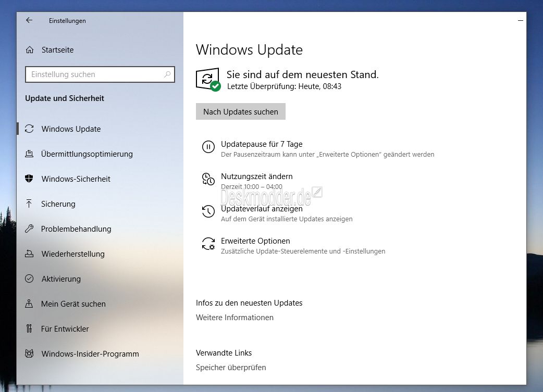Click the back arrow in Einstellungen

[29, 20]
